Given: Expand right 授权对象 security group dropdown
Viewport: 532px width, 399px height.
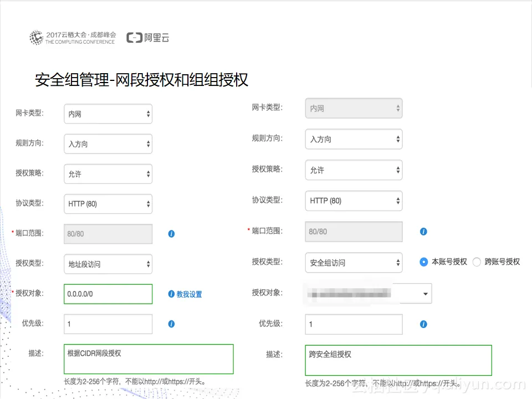Looking at the screenshot, I should pos(425,293).
